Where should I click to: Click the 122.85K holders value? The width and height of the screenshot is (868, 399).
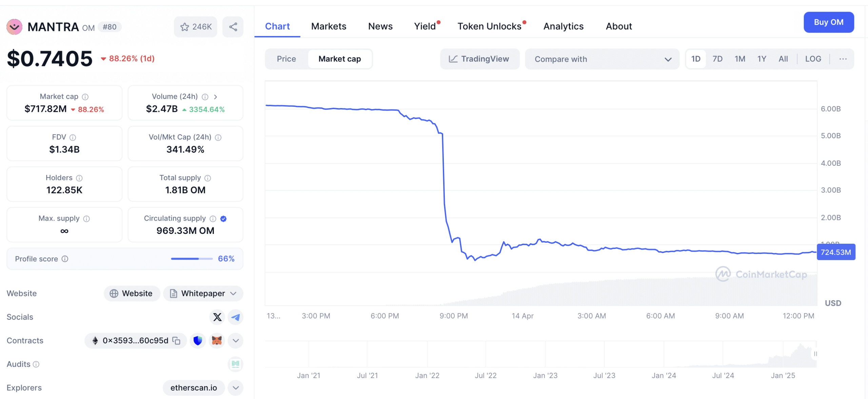64,190
